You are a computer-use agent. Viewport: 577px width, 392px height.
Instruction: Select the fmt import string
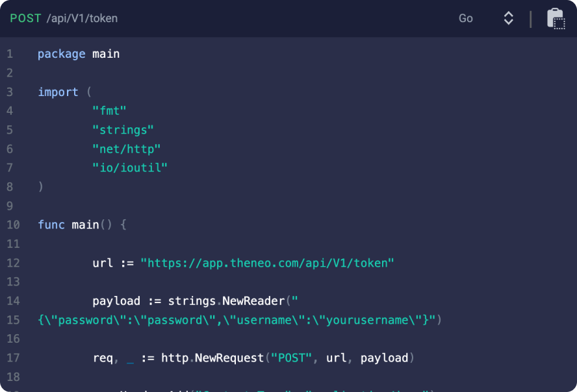pos(109,110)
